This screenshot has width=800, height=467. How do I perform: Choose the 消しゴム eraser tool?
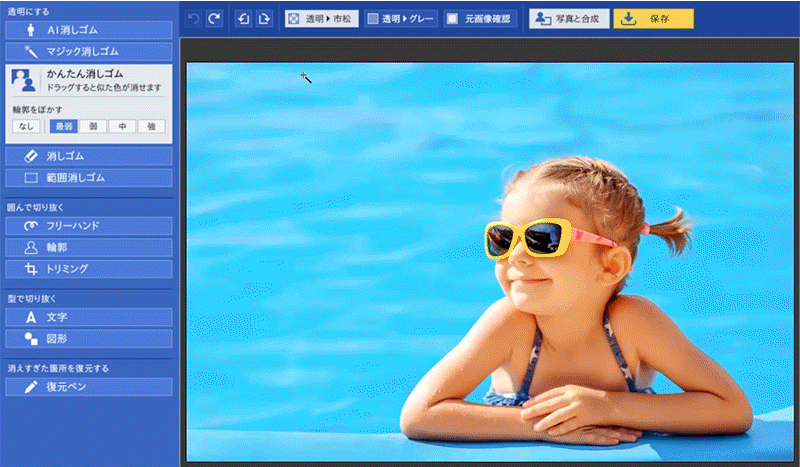[88, 157]
